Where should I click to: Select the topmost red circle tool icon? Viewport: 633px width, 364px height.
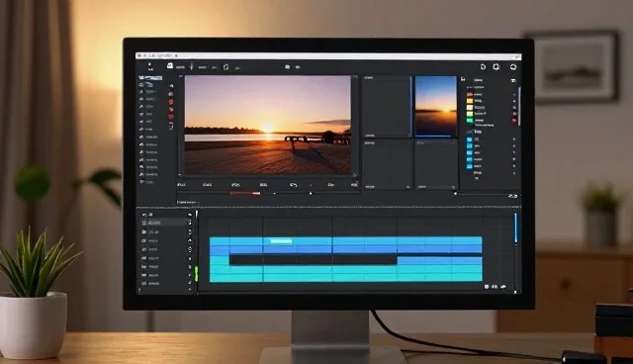pyautogui.click(x=171, y=101)
